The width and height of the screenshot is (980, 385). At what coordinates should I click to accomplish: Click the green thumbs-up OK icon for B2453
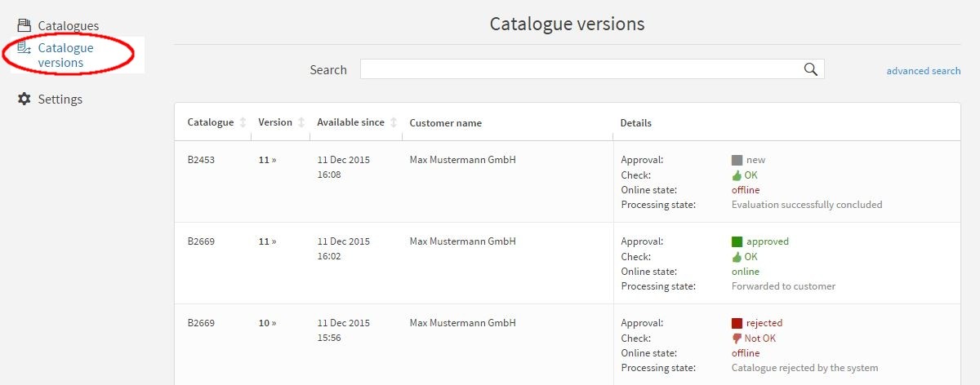(737, 175)
